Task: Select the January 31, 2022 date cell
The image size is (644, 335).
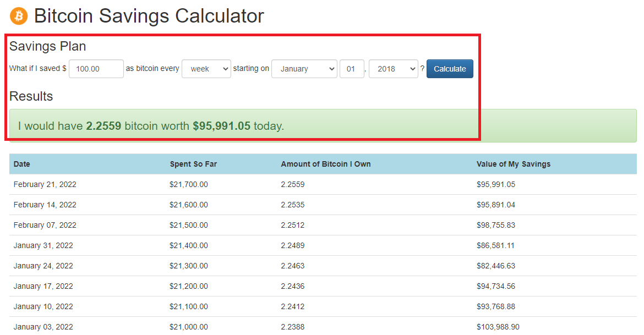Action: [x=43, y=245]
